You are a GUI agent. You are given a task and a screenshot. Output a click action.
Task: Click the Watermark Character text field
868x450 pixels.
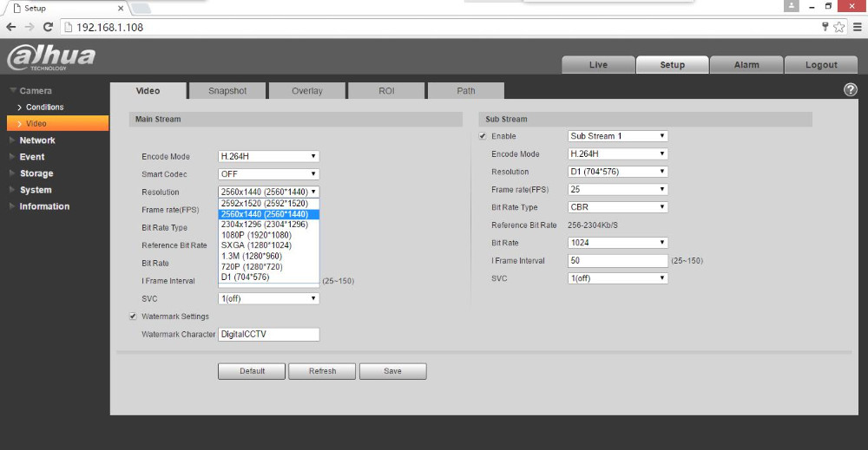pyautogui.click(x=268, y=335)
